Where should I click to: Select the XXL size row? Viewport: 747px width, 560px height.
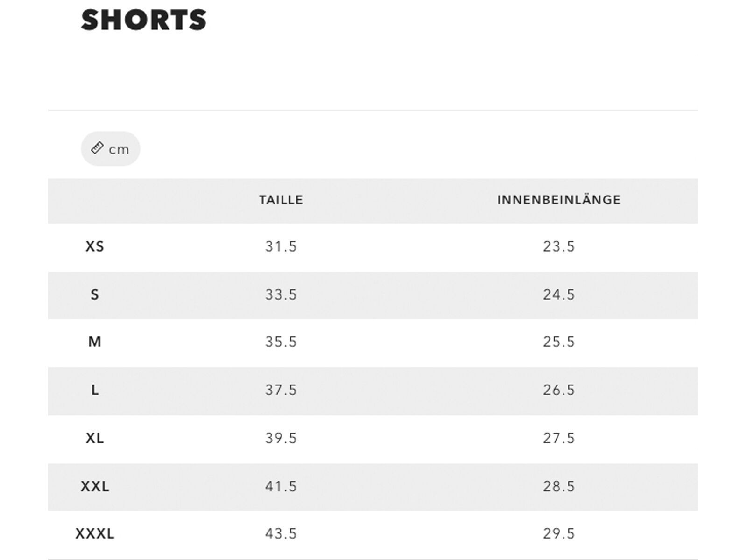coord(95,487)
